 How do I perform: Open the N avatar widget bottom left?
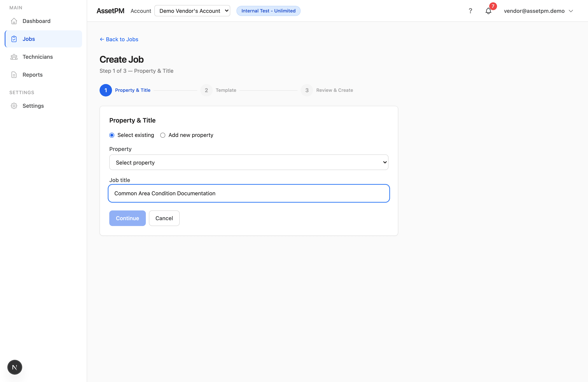(x=15, y=367)
